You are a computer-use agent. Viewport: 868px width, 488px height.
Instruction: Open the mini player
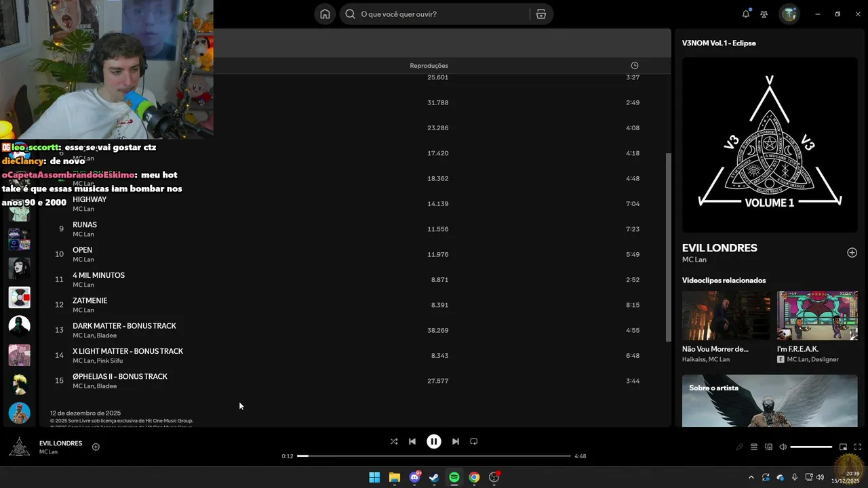point(843,447)
